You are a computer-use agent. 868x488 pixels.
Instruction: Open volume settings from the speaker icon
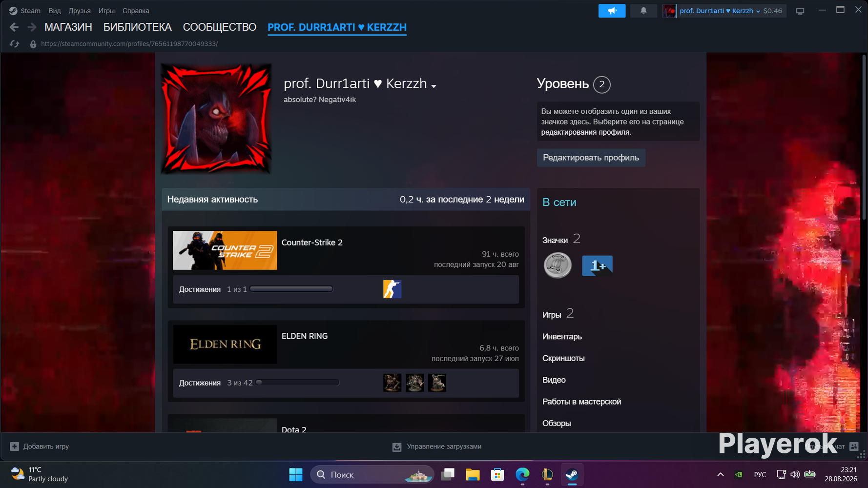tap(795, 474)
